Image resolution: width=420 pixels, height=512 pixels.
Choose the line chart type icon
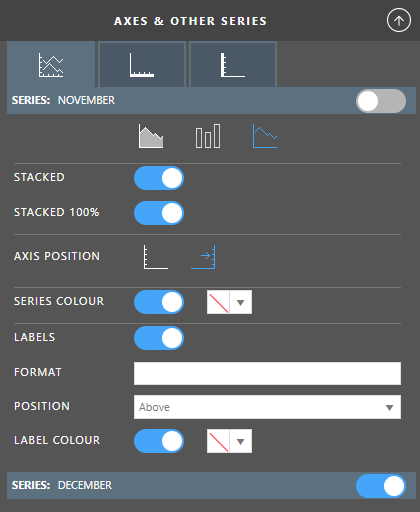click(x=265, y=136)
